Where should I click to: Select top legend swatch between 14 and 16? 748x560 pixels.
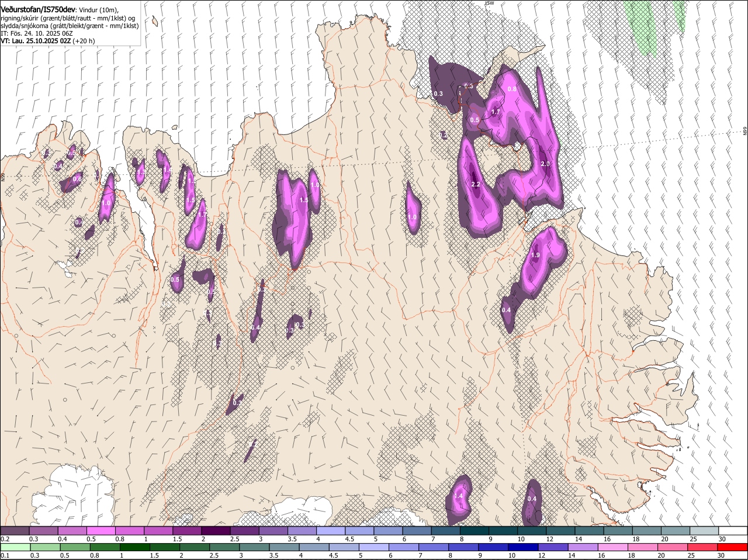[589, 530]
